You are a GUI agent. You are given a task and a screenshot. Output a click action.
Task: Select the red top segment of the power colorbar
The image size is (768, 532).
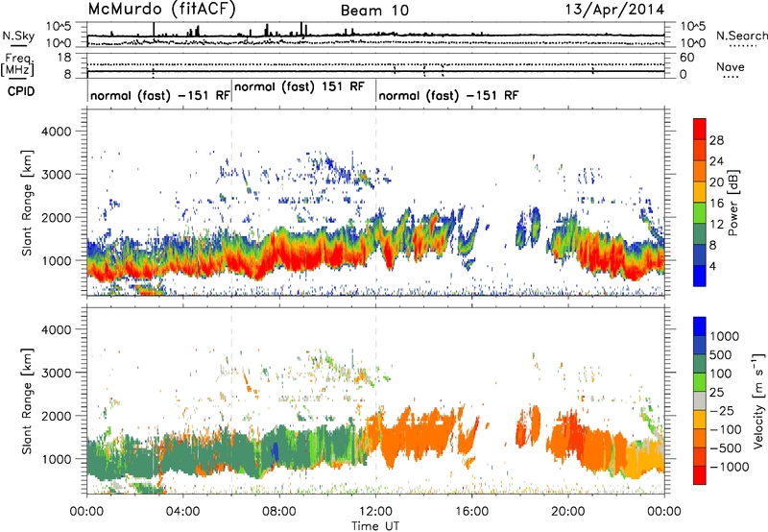[700, 130]
